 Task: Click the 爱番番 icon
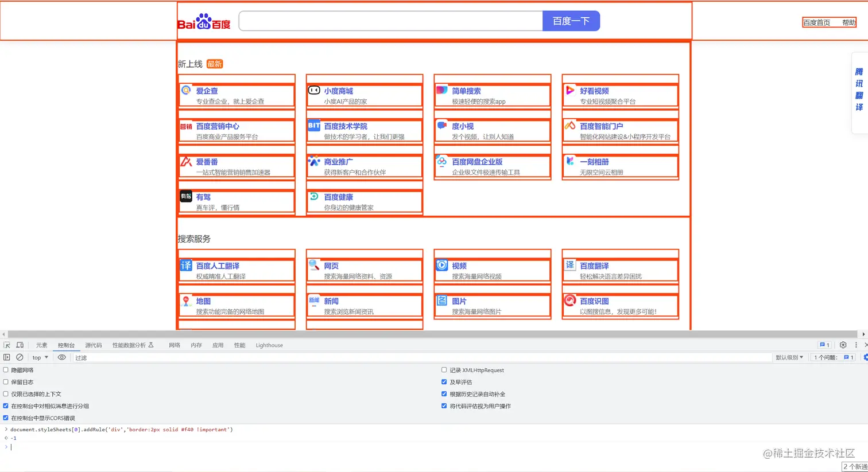(x=186, y=161)
